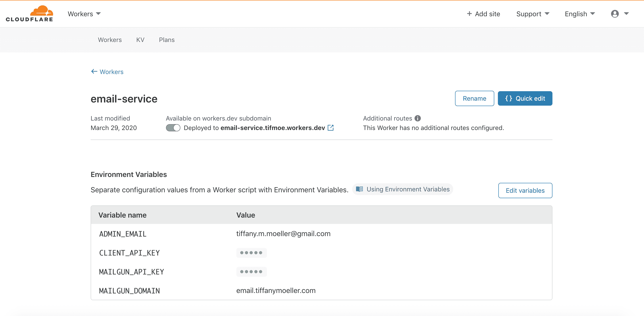Viewport: 644px width, 316px height.
Task: Click the user account avatar icon
Action: pyautogui.click(x=615, y=14)
